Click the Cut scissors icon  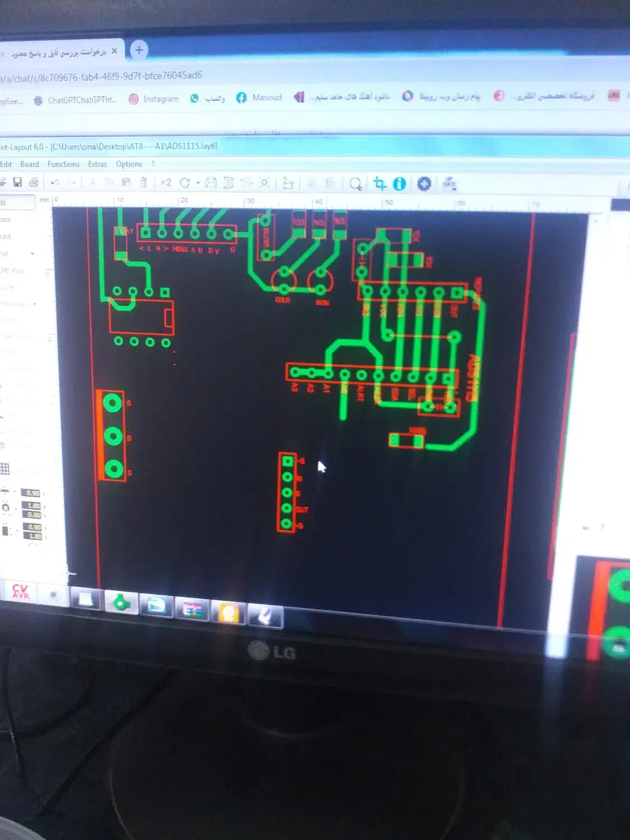tap(93, 182)
